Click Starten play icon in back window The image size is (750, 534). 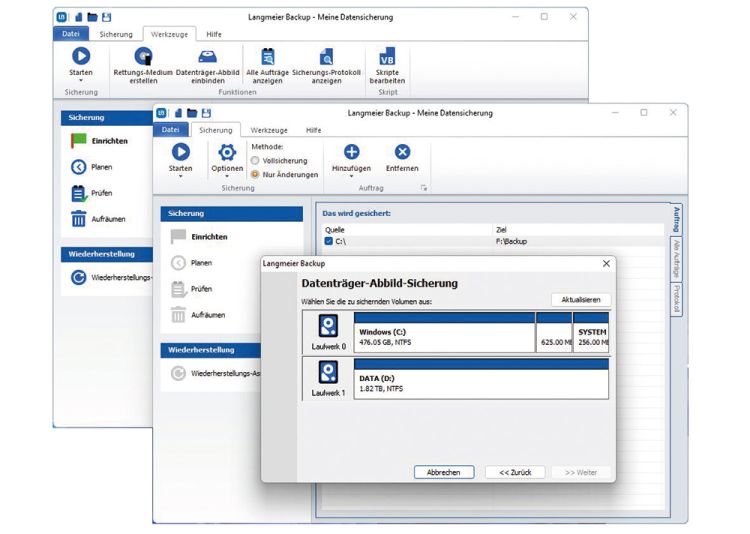point(81,56)
